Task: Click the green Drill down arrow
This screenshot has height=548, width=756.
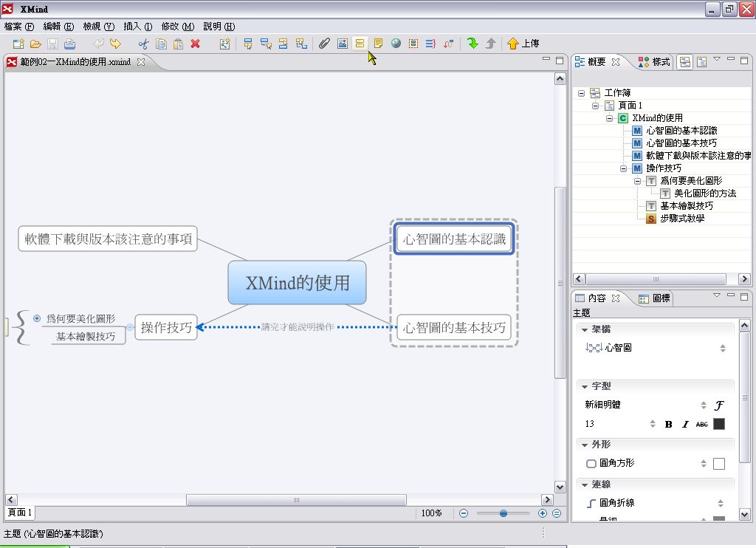Action: [x=473, y=44]
